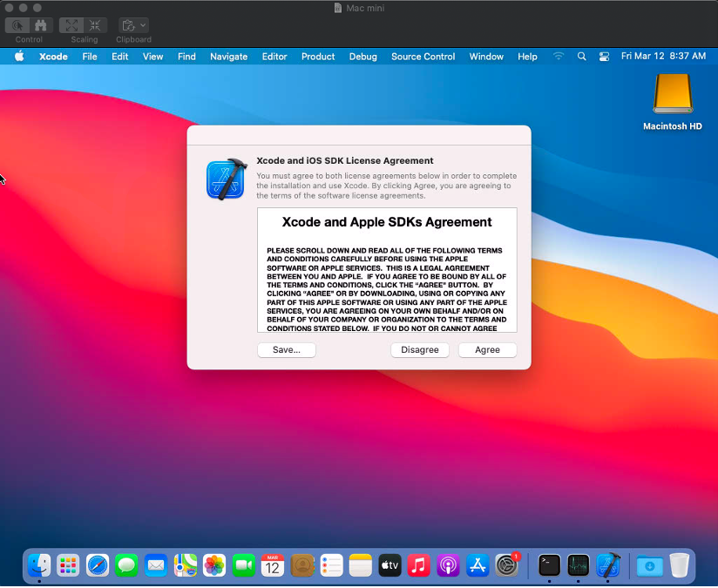The height and width of the screenshot is (588, 718).
Task: Click the Disagree button
Action: pos(419,350)
